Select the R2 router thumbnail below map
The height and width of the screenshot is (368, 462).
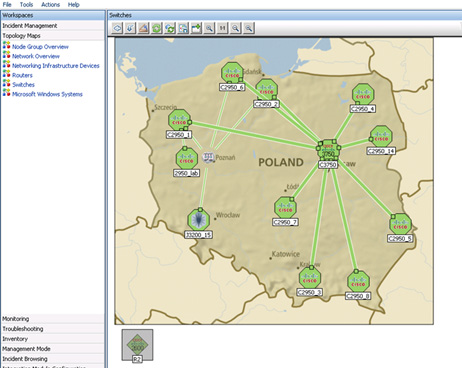point(137,345)
